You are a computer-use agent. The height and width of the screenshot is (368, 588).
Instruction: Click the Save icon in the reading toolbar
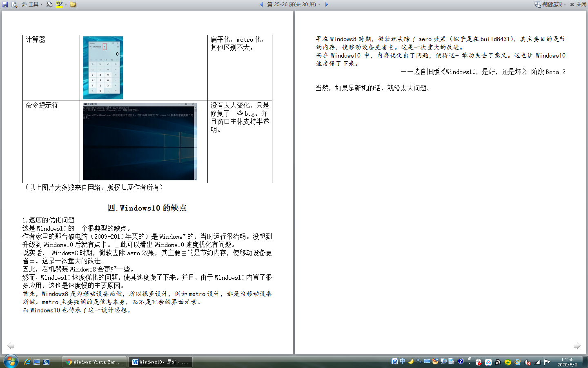(x=5, y=4)
